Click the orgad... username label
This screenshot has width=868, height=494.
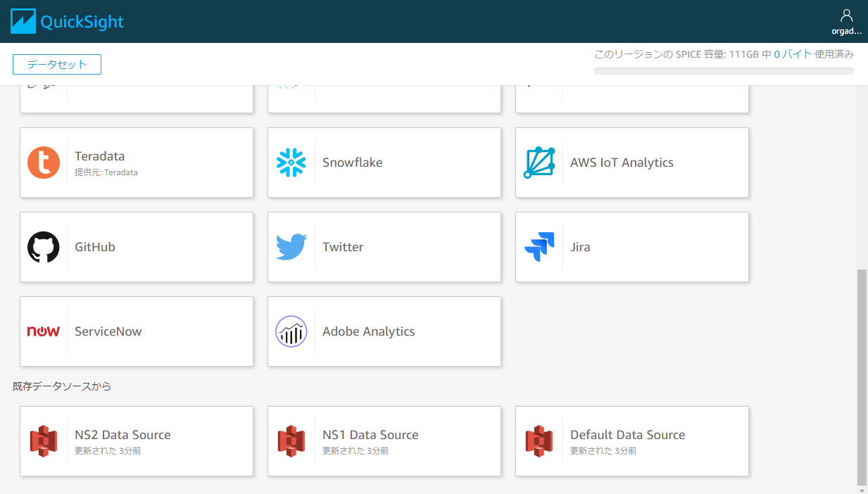(846, 31)
